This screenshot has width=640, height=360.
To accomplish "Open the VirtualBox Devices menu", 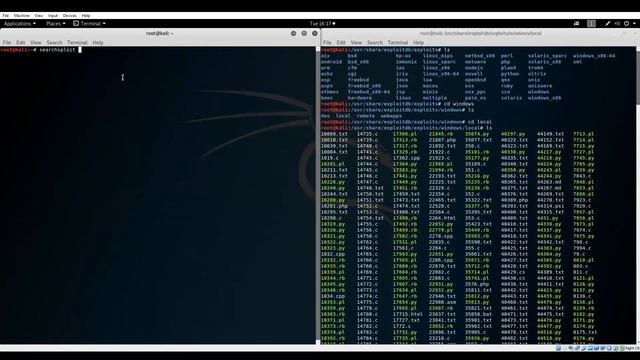I will [x=69, y=16].
